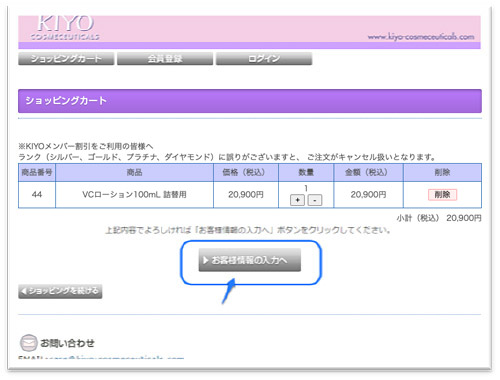Image resolution: width=500 pixels, height=380 pixels.
Task: Click the 商品 column header
Action: pos(134,172)
